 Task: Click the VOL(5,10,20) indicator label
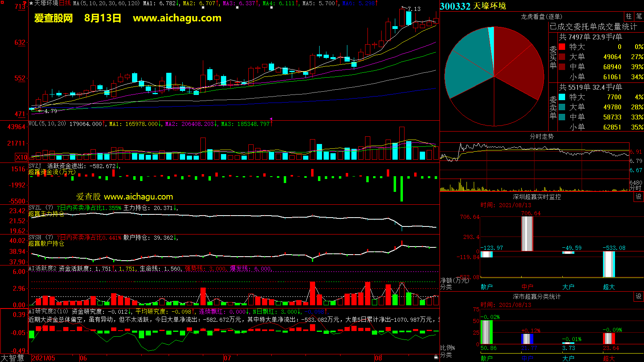pyautogui.click(x=47, y=124)
